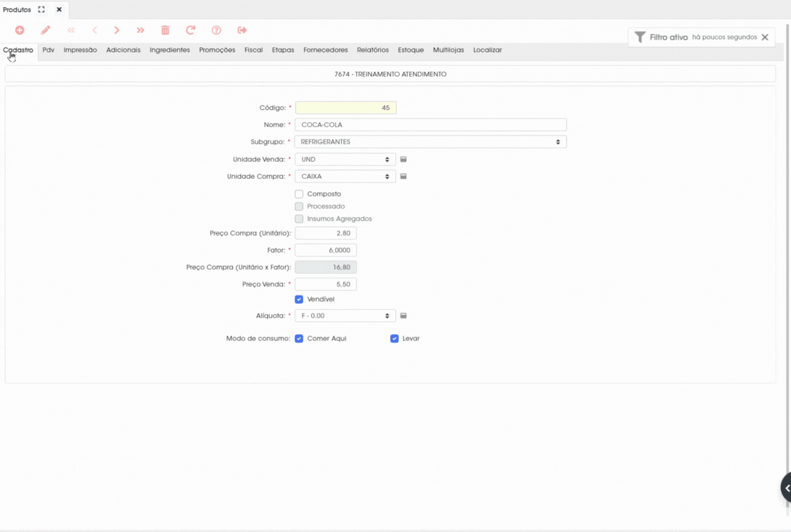Click the edit pencil icon
The image size is (791, 532).
[45, 30]
